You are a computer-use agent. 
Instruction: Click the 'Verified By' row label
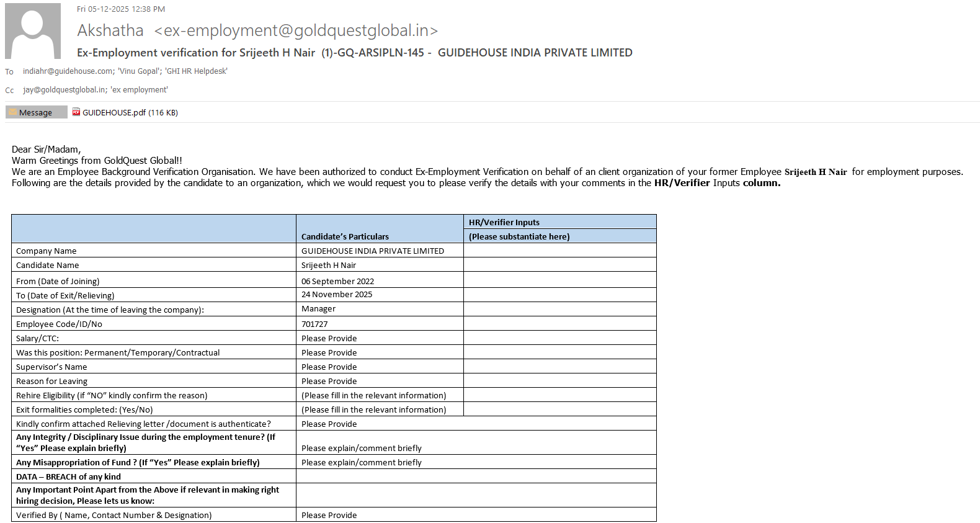114,515
